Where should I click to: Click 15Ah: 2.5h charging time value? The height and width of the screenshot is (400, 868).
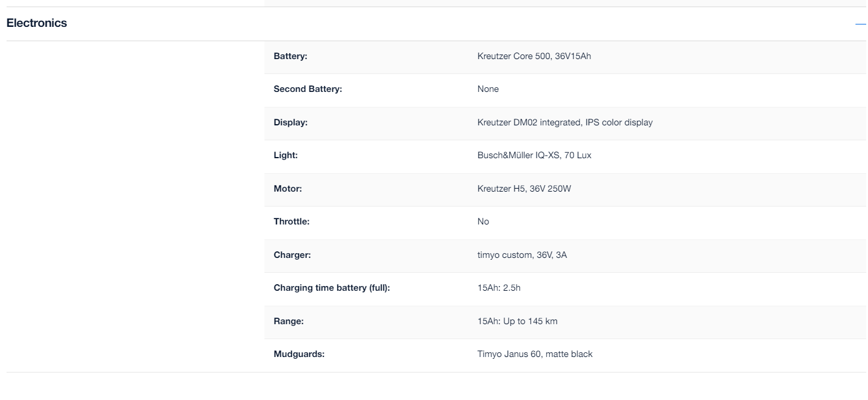coord(498,288)
